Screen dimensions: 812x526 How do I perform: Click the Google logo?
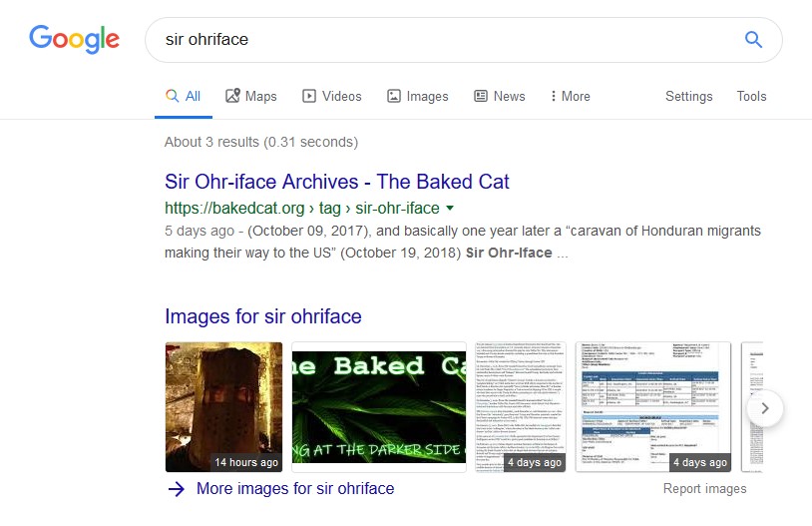point(74,39)
